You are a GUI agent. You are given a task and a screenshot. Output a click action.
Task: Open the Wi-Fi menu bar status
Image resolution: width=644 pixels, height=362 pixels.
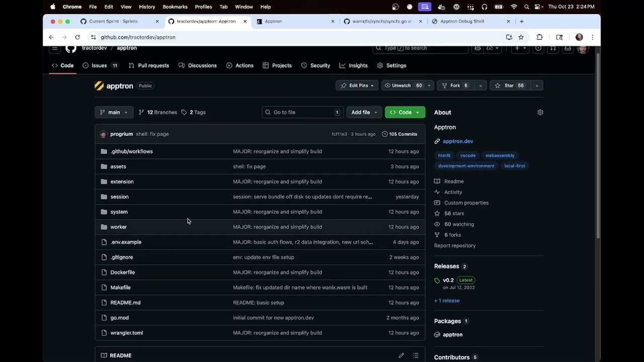tap(514, 7)
